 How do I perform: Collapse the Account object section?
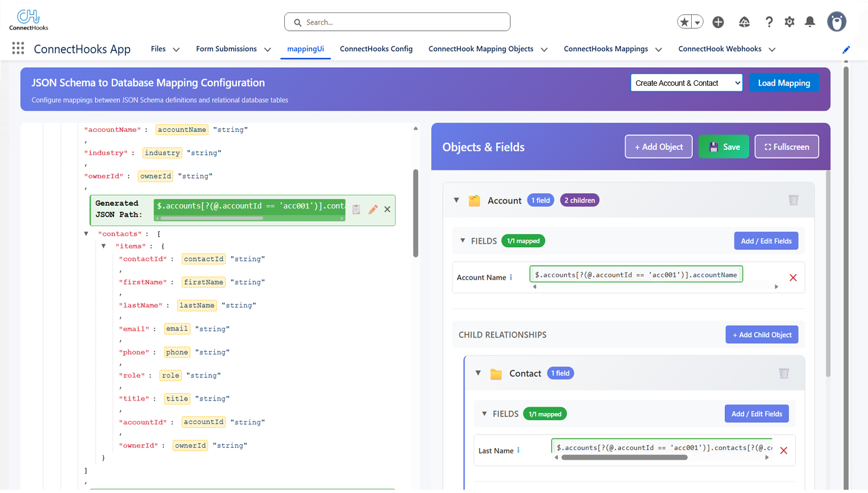(456, 200)
